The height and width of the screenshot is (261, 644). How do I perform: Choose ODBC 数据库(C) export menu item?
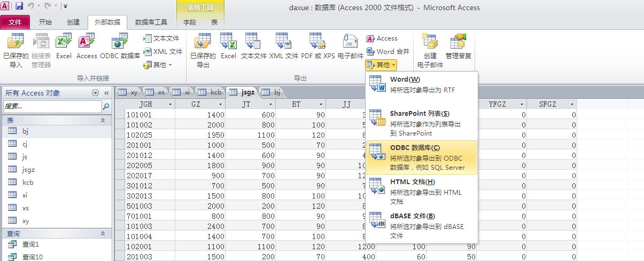(x=421, y=157)
